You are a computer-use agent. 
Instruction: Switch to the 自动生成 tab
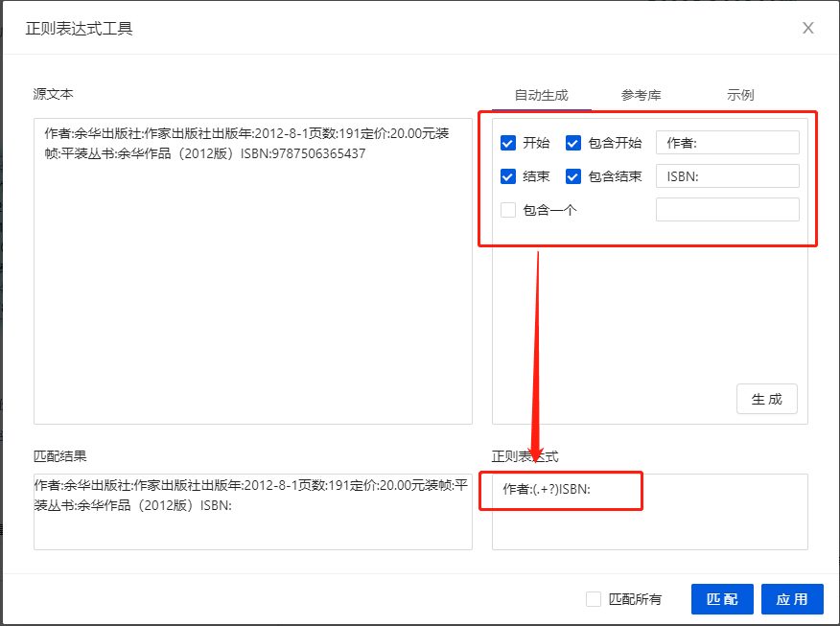click(x=541, y=95)
